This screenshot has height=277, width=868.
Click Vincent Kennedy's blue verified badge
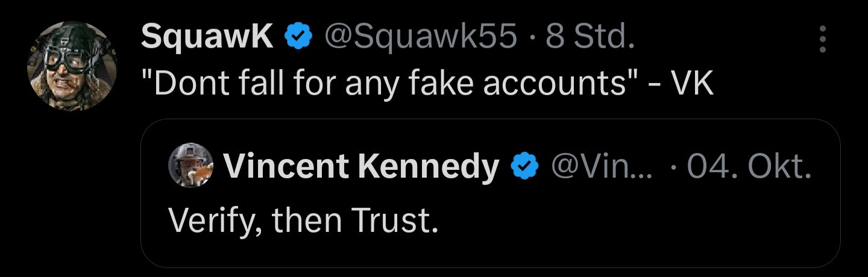(524, 167)
